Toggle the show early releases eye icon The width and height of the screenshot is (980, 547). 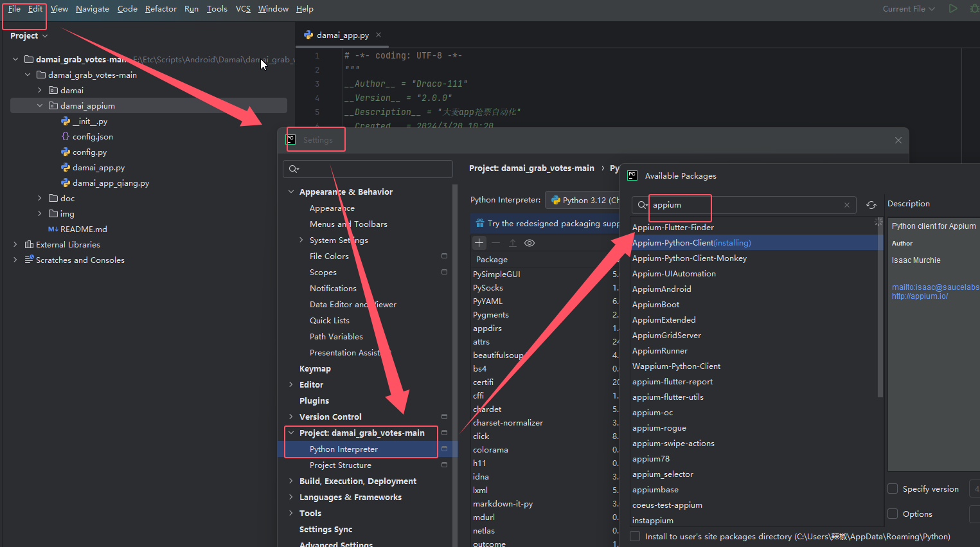(530, 243)
